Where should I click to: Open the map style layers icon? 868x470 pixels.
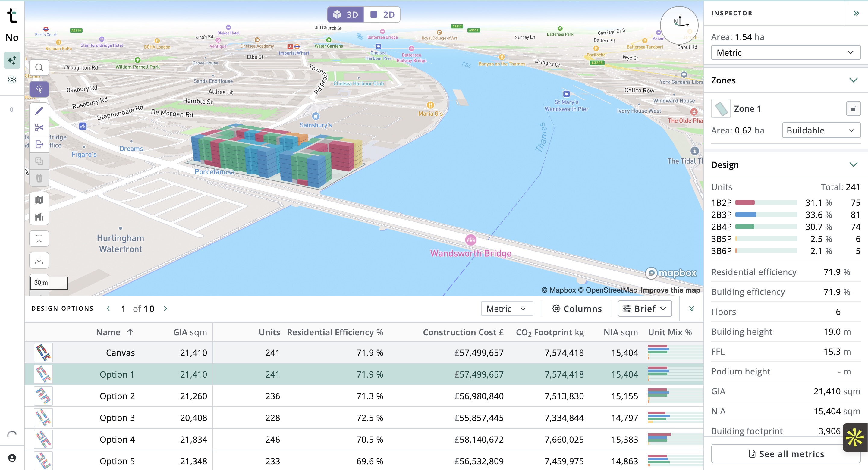click(x=39, y=200)
